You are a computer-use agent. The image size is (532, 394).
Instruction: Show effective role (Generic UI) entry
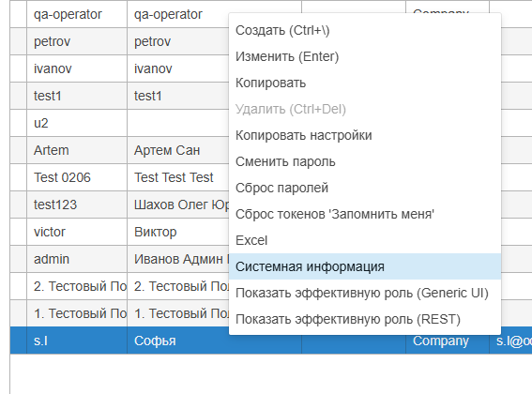point(365,293)
